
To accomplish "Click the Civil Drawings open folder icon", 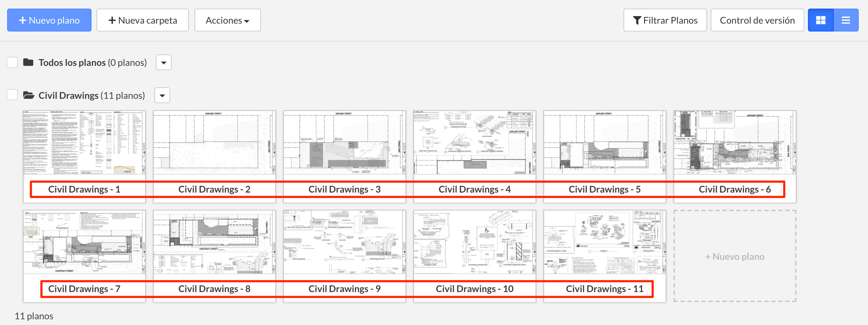I will (29, 95).
